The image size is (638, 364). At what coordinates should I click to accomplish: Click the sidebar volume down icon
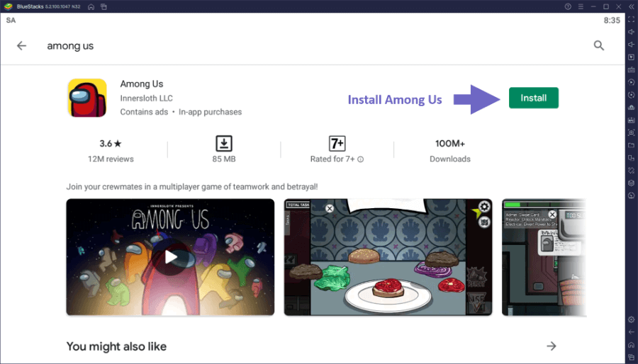pyautogui.click(x=631, y=45)
